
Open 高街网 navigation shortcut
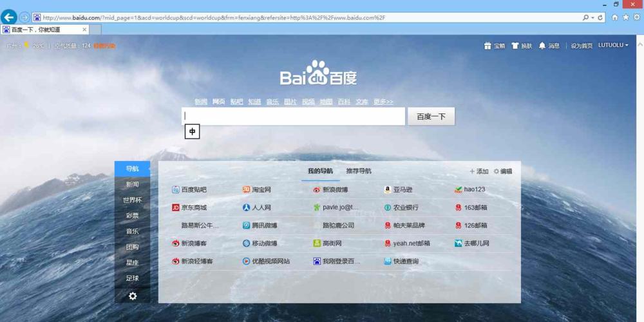tap(327, 243)
